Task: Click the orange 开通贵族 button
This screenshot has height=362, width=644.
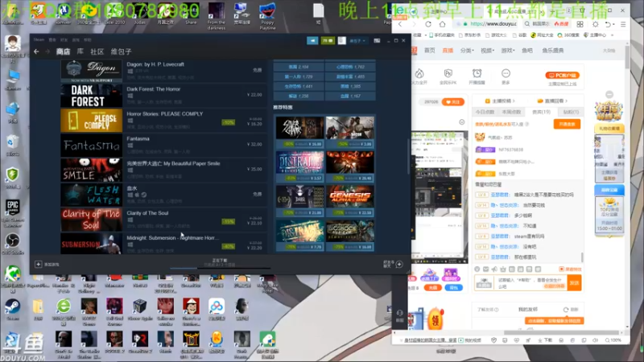Action: coord(567,124)
